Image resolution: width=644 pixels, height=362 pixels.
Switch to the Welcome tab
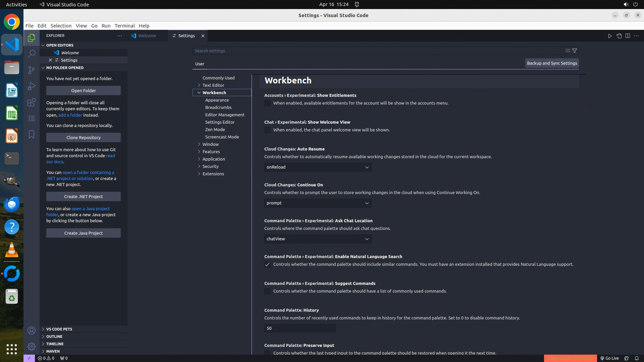147,36
